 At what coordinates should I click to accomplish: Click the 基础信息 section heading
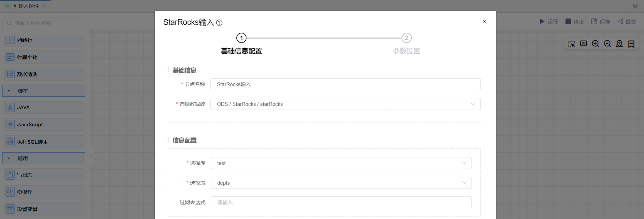[x=184, y=70]
